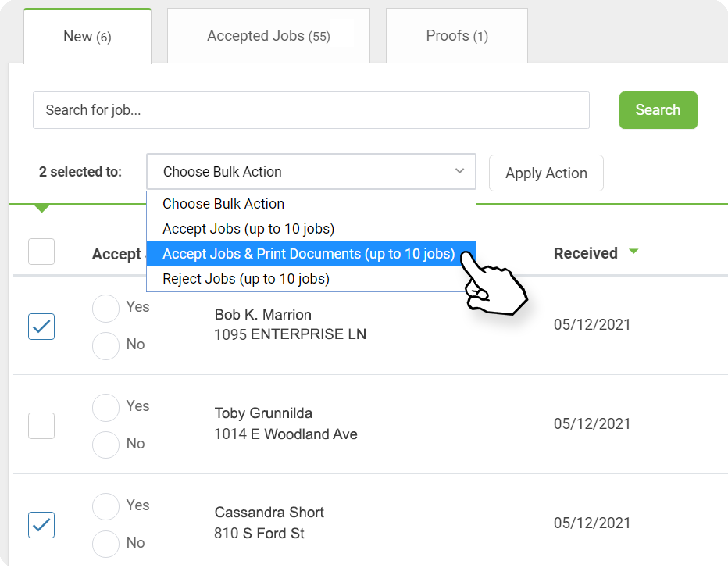728x568 pixels.
Task: Uncheck the Bob K. Marrion row checkbox
Action: (x=41, y=327)
